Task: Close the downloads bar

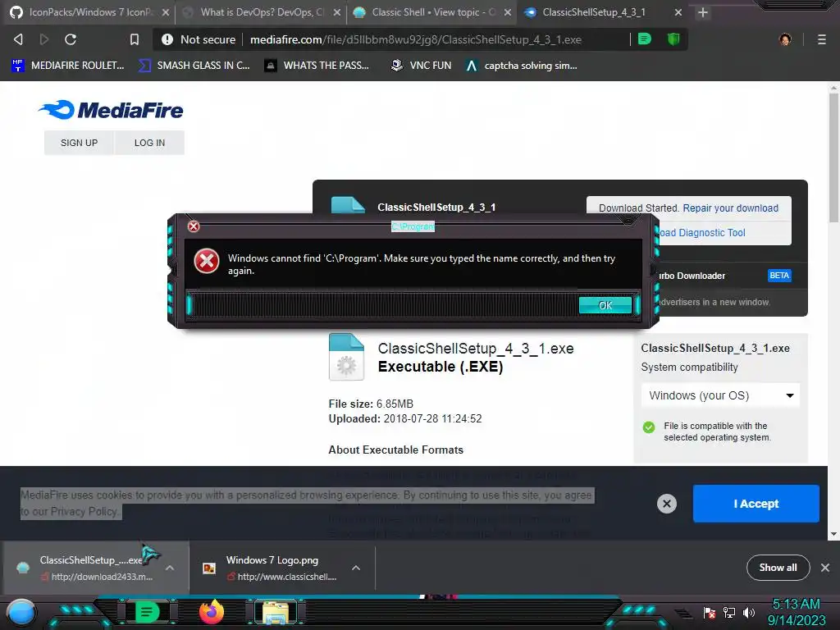Action: click(x=825, y=568)
